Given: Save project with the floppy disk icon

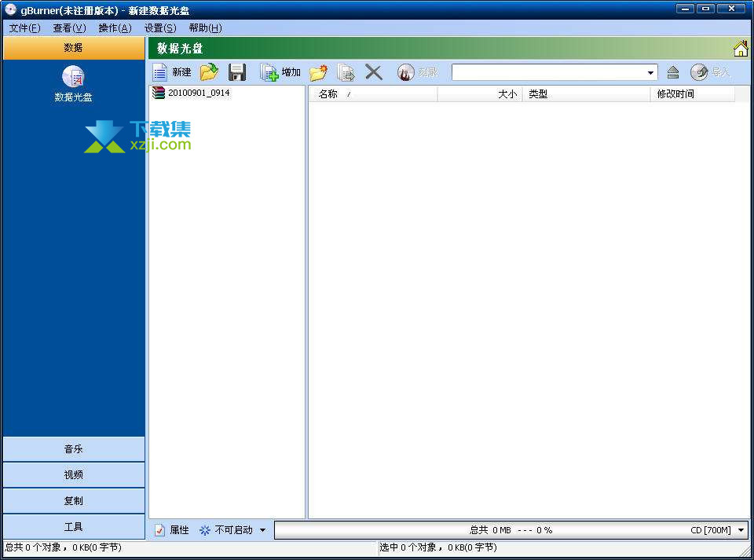Looking at the screenshot, I should tap(237, 72).
